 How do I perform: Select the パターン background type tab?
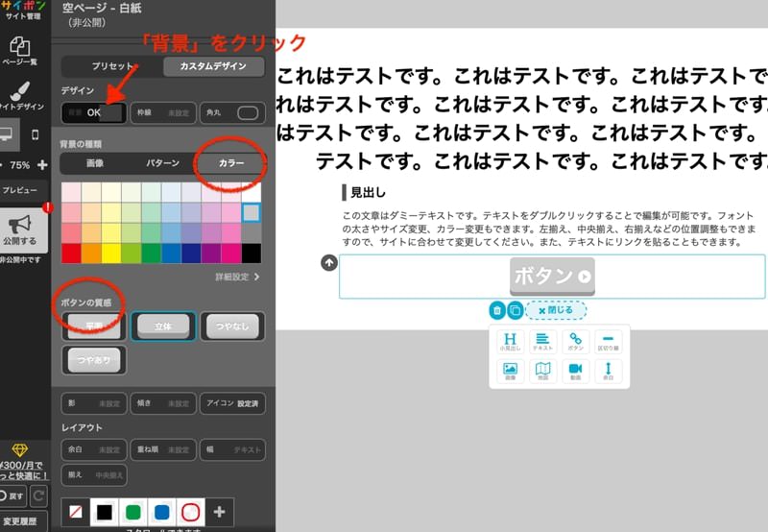(162, 163)
